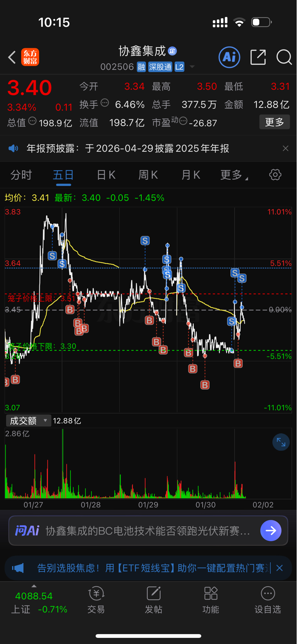Screen dimensions: 297x644
Task: Open the 上证 index 4088.54 panel
Action: [39, 603]
